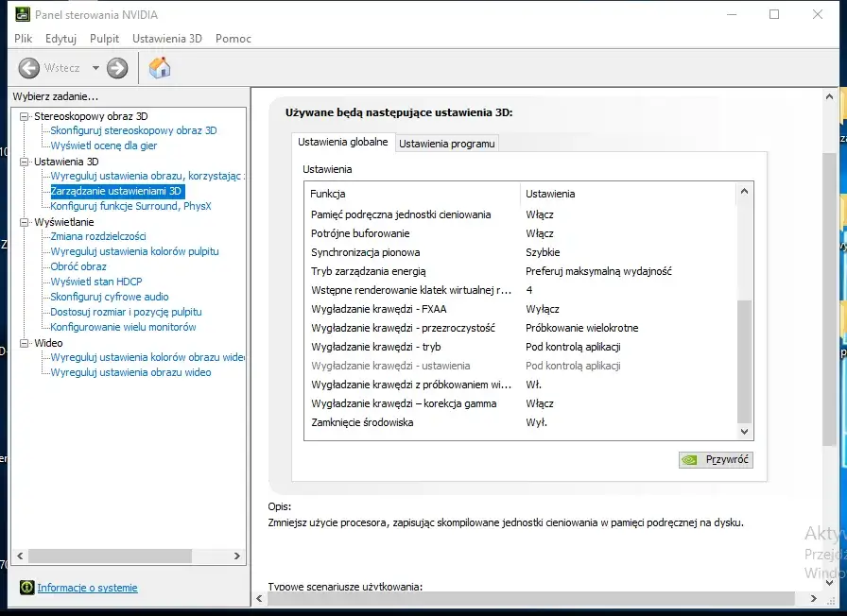Open Obróć obraz
Screen dimensions: 847x616
point(78,266)
